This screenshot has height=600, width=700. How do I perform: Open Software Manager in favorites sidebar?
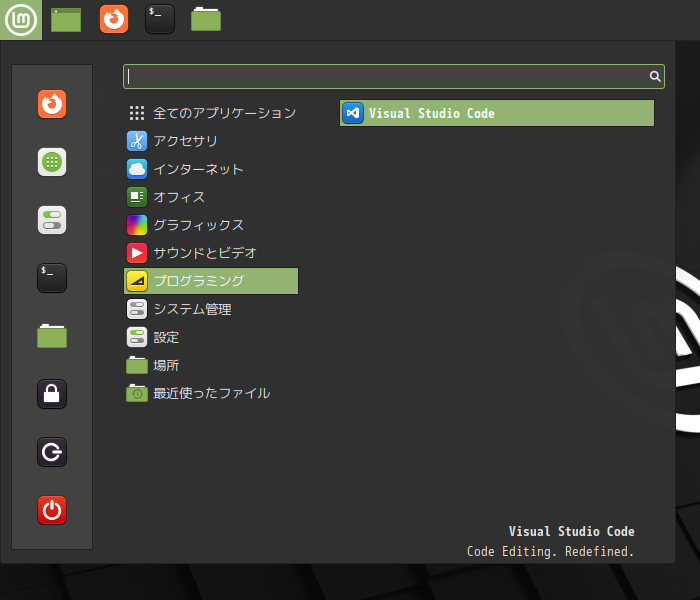tap(52, 162)
